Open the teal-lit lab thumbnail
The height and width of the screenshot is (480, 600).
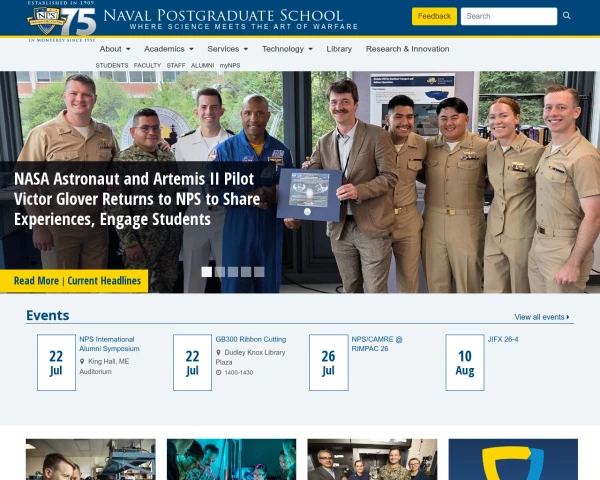[x=232, y=459]
